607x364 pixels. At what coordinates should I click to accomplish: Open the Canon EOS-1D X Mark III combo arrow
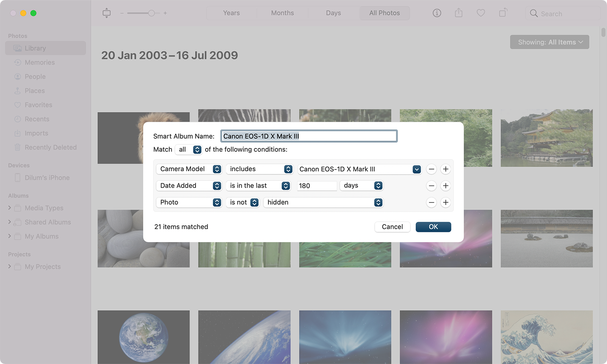(x=417, y=169)
